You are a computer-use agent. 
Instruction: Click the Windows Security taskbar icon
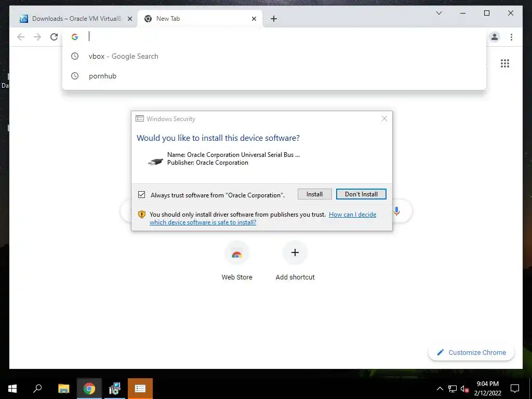(x=140, y=389)
